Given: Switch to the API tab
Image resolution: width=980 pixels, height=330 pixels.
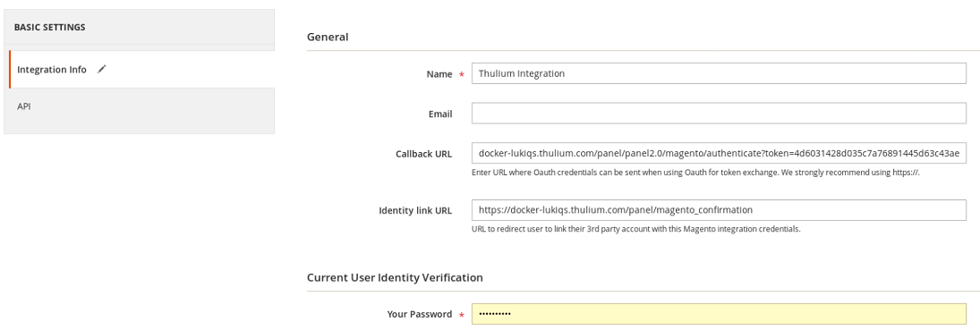Looking at the screenshot, I should click(x=140, y=106).
